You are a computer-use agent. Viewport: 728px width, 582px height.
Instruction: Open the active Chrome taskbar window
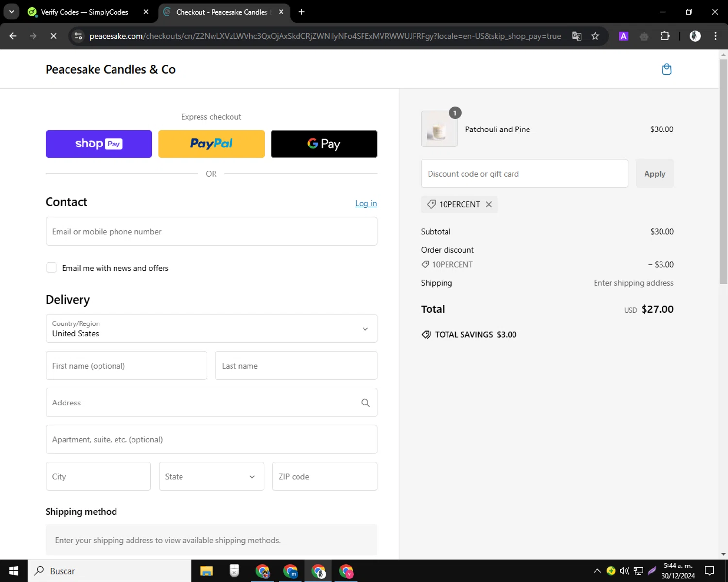click(x=318, y=571)
